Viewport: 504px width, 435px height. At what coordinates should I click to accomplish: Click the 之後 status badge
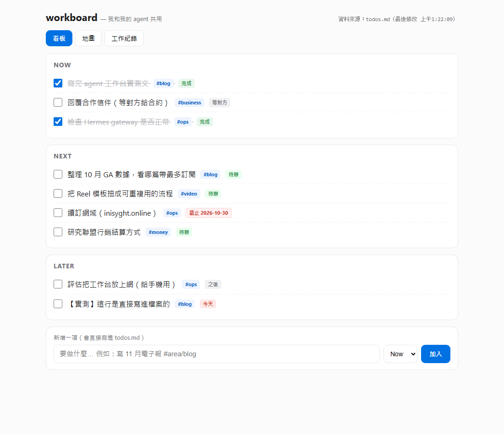(x=213, y=285)
